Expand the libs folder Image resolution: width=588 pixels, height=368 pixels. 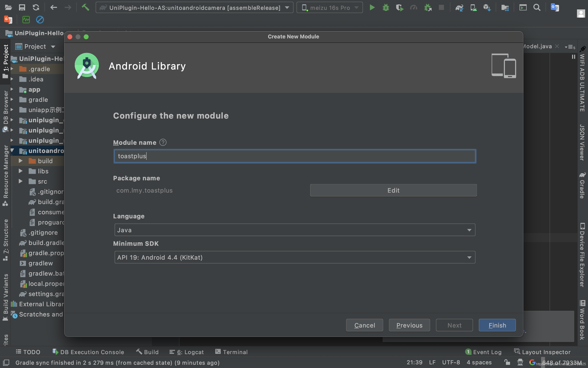coord(21,171)
